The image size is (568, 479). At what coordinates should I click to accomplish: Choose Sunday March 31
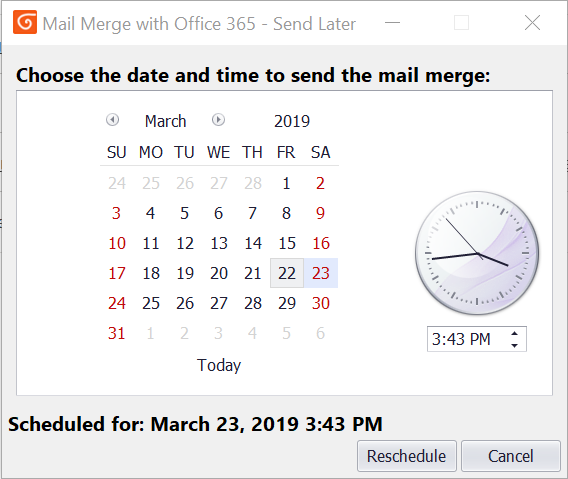coord(117,333)
